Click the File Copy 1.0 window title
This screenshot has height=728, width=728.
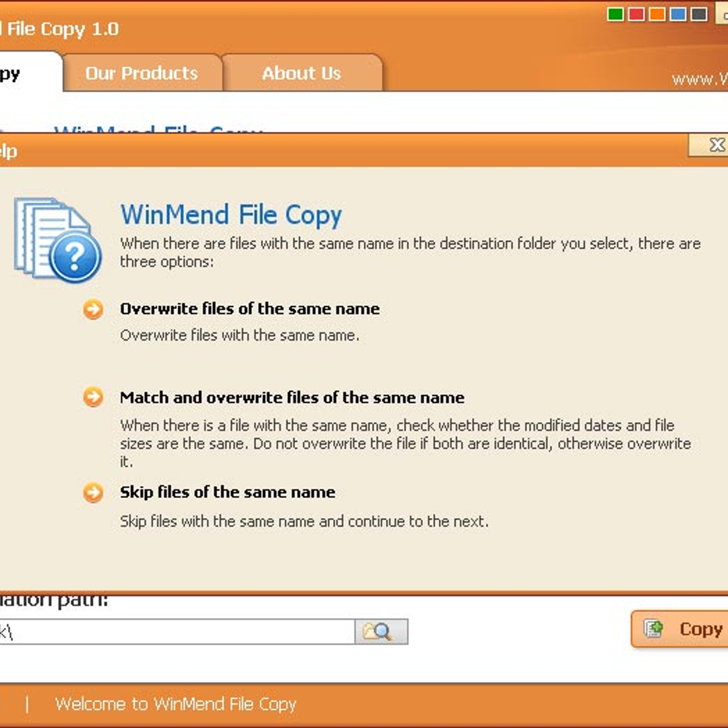[59, 30]
